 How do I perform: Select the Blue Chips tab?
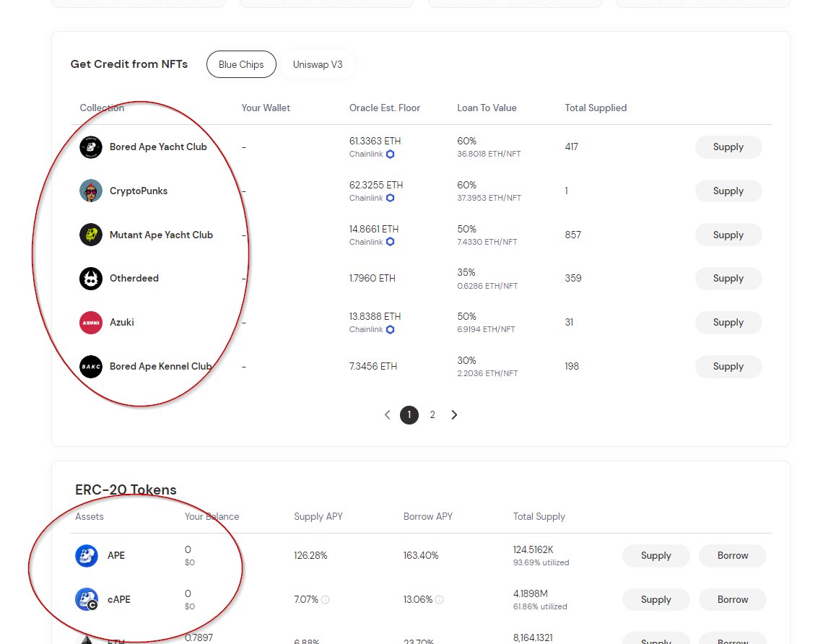point(241,64)
